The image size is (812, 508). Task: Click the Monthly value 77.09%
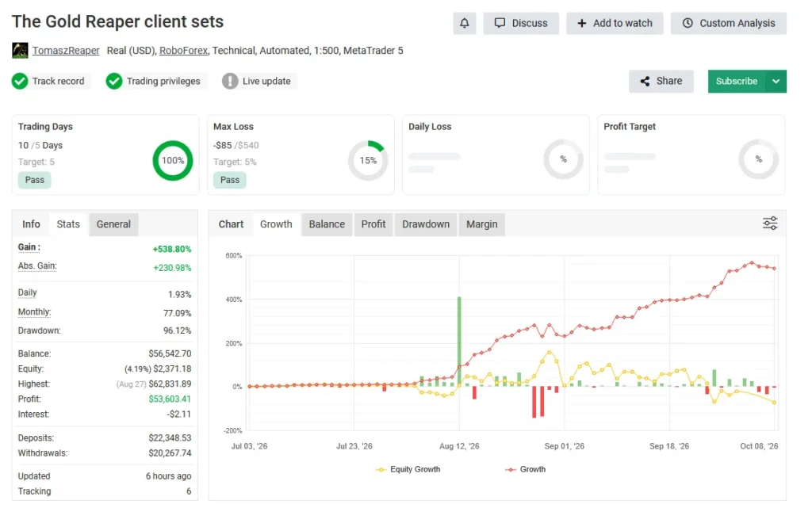click(x=177, y=314)
